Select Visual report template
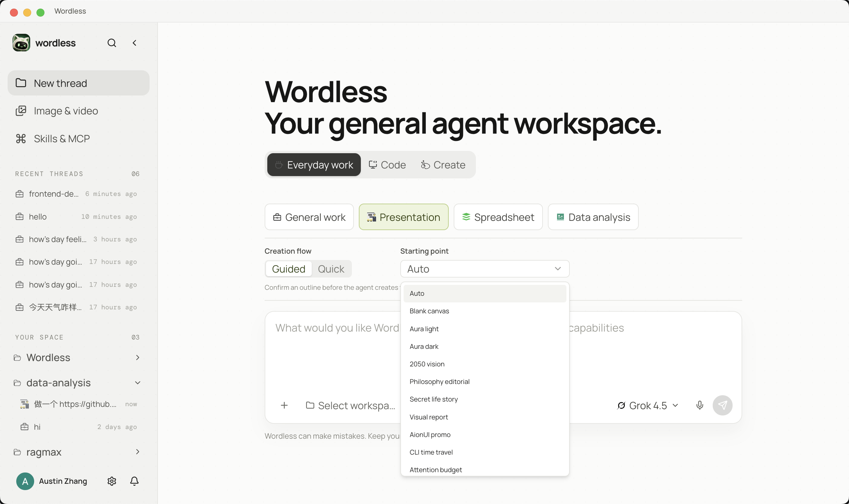849x504 pixels. click(x=485, y=417)
